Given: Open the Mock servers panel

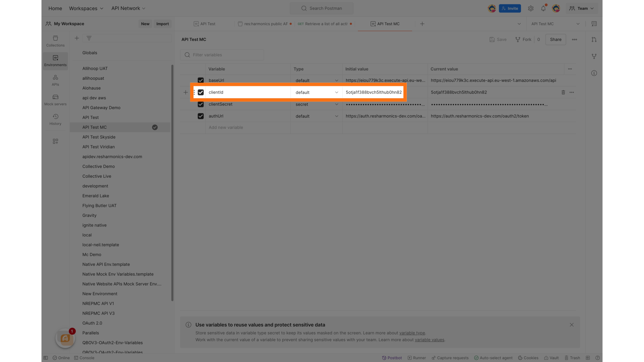Looking at the screenshot, I should (x=55, y=100).
